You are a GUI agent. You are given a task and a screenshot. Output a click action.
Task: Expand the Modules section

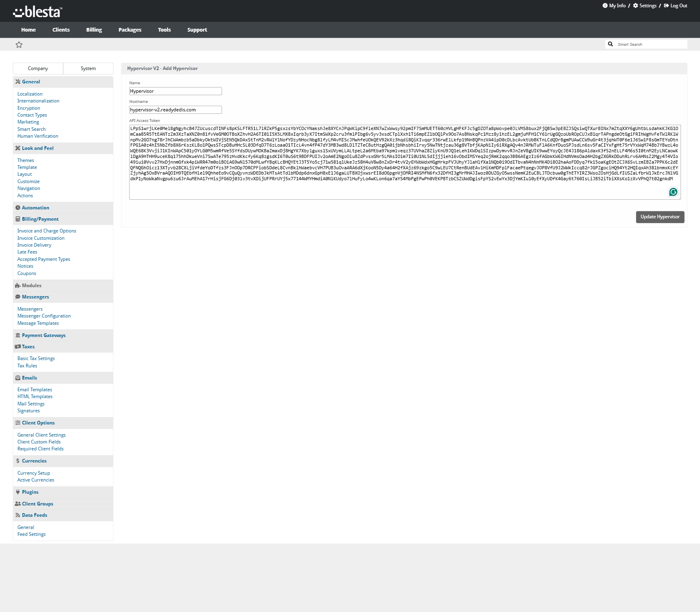[32, 286]
